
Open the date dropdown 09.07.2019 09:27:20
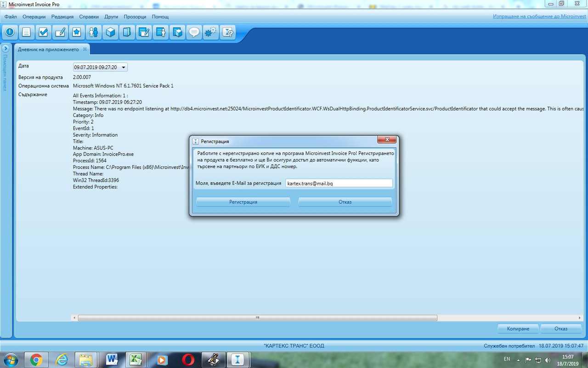click(x=100, y=67)
